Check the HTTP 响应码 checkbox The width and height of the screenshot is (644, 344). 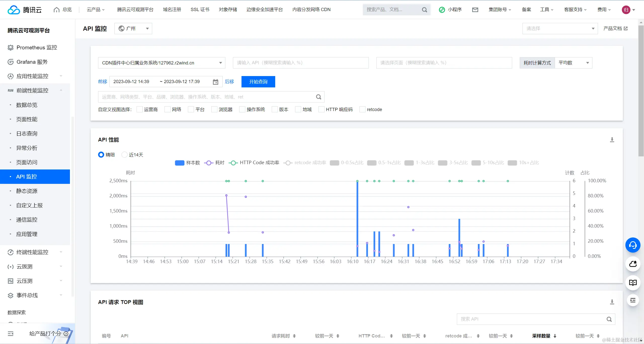pyautogui.click(x=321, y=110)
